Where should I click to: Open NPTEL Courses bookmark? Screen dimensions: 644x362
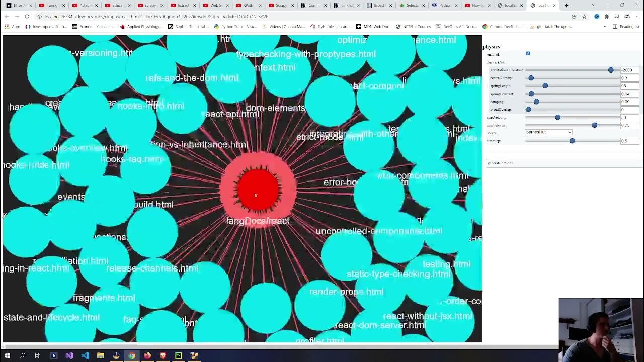[413, 26]
